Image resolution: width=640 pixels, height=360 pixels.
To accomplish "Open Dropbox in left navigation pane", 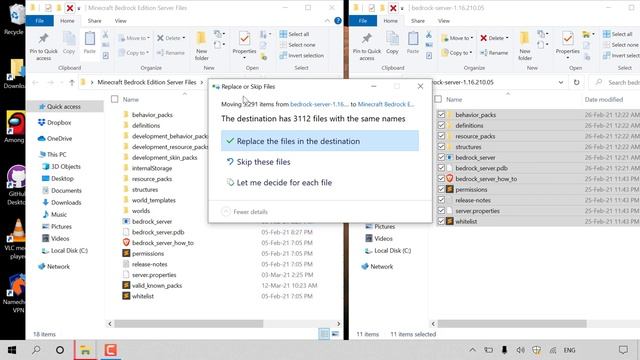I will tap(54, 122).
